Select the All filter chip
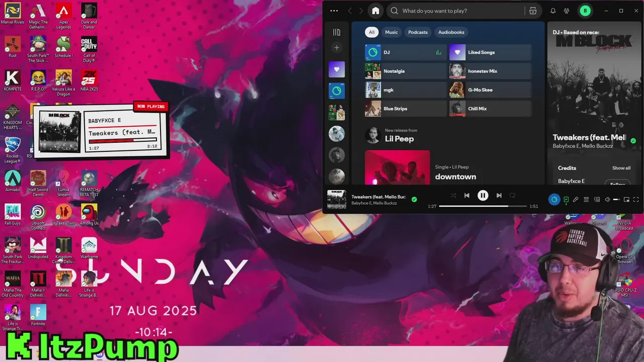Screen dimensions: 644x362 (371, 32)
